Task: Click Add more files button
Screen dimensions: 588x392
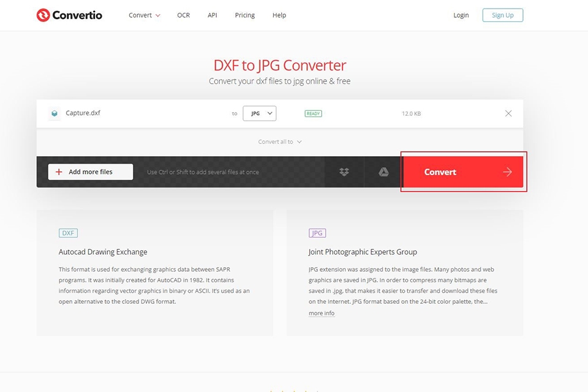Action: 91,171
